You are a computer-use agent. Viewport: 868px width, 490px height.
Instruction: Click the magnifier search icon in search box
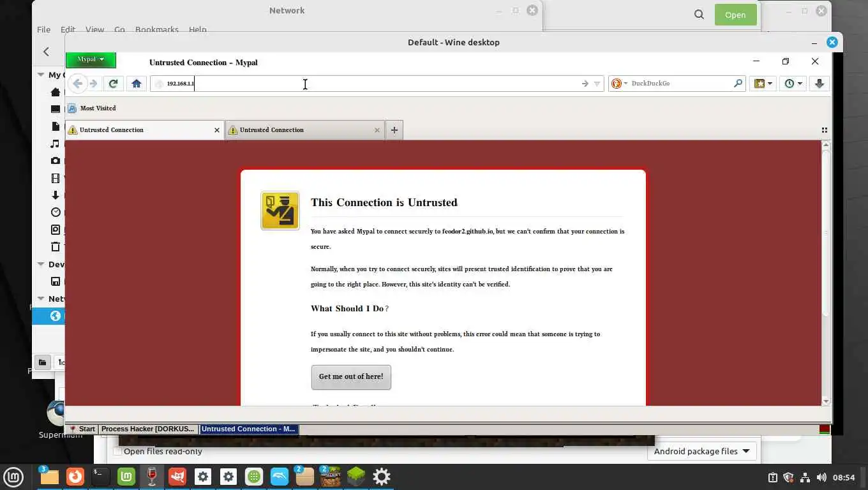[738, 83]
